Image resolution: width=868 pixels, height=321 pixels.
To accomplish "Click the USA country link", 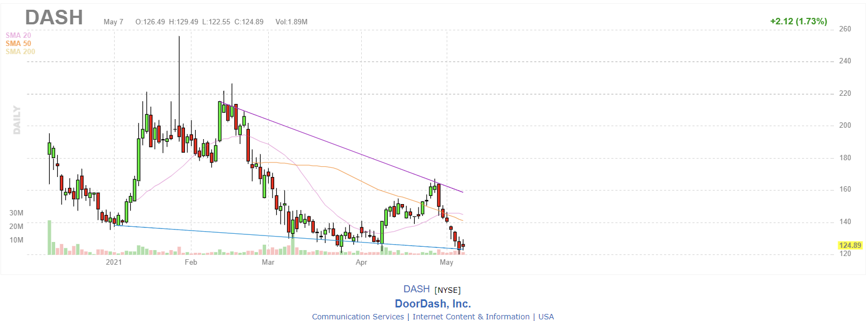I will tap(546, 317).
